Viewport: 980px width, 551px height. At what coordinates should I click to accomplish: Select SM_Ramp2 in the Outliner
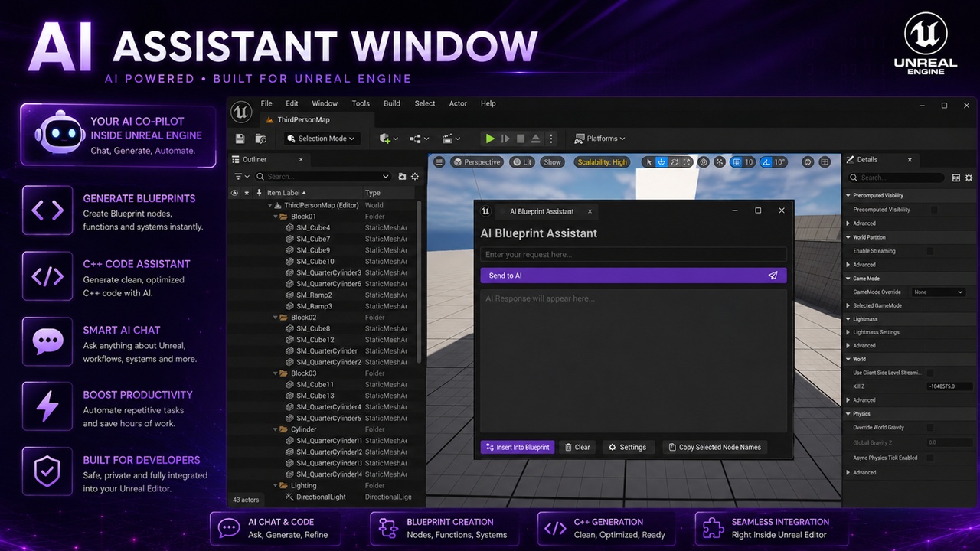(x=314, y=295)
